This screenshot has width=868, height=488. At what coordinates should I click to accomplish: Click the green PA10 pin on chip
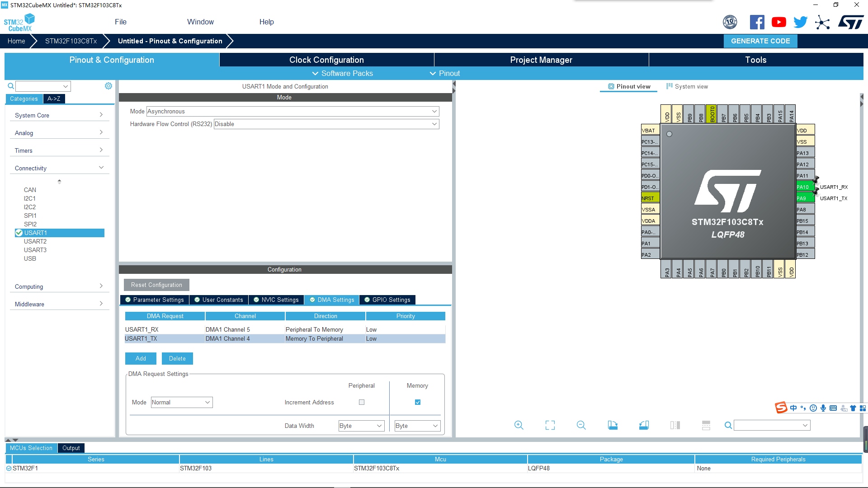(x=804, y=187)
